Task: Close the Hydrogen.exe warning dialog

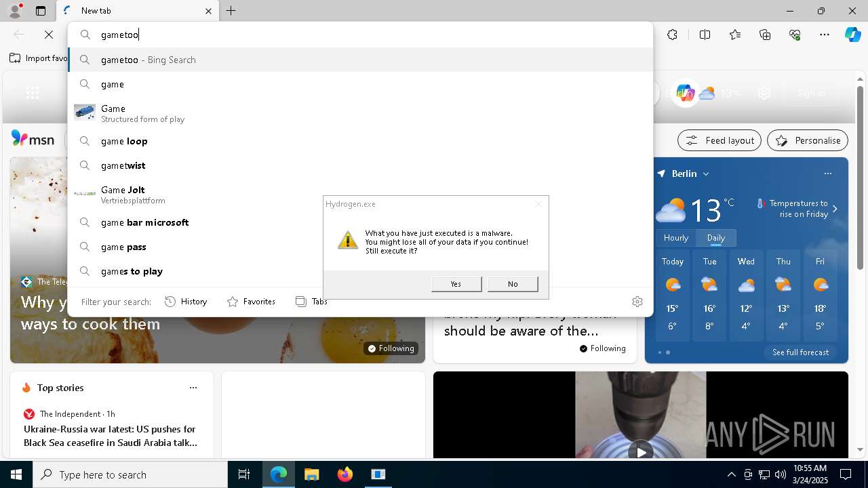Action: tap(538, 203)
